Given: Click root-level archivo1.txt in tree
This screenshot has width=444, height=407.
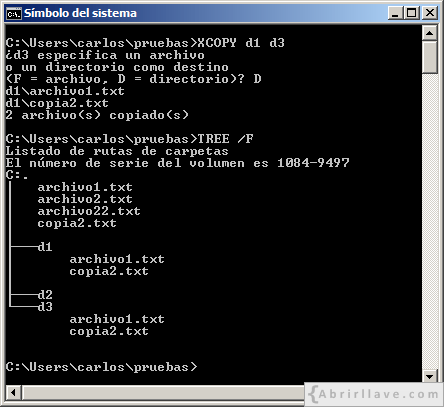Looking at the screenshot, I should [x=85, y=187].
